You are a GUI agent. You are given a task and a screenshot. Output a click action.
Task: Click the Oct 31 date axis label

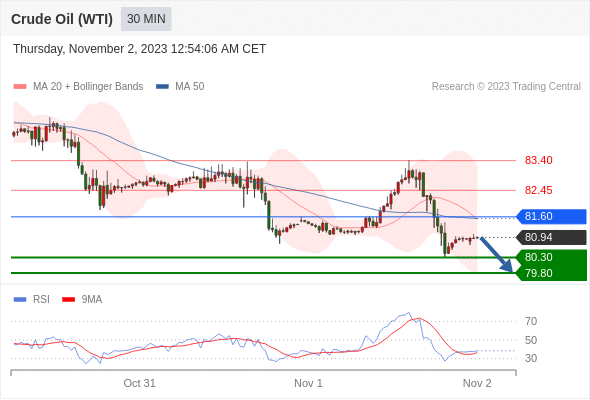(x=139, y=383)
